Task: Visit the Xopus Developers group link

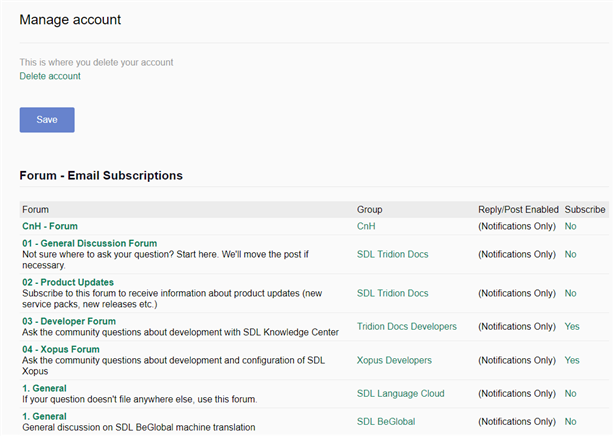Action: point(394,360)
